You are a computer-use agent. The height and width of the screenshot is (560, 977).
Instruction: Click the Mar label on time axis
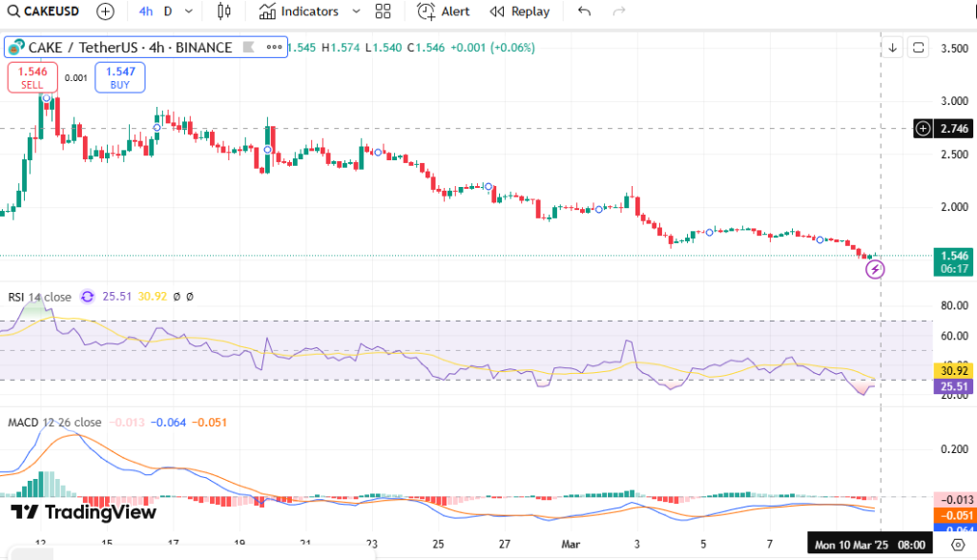click(571, 545)
